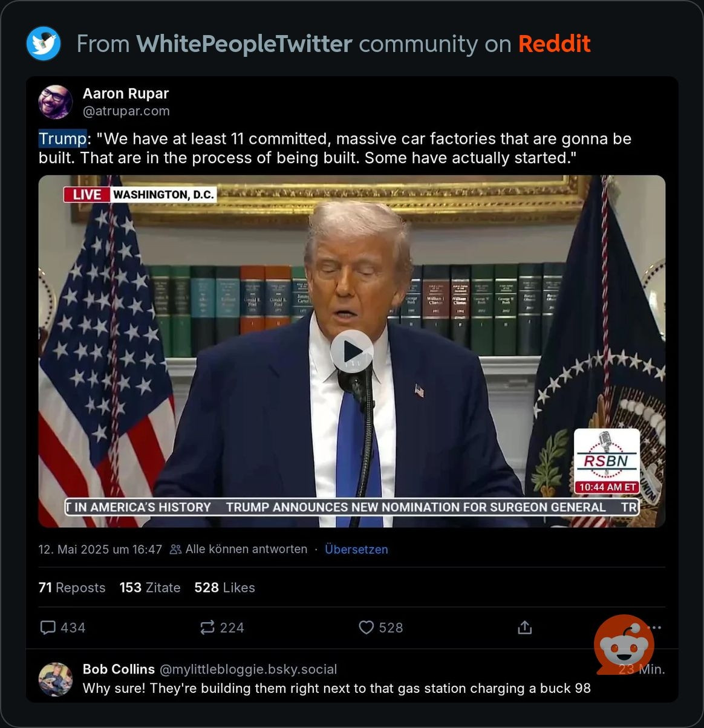View the 153 Zitate quotes
Screen dimensions: 704x728
click(x=150, y=588)
